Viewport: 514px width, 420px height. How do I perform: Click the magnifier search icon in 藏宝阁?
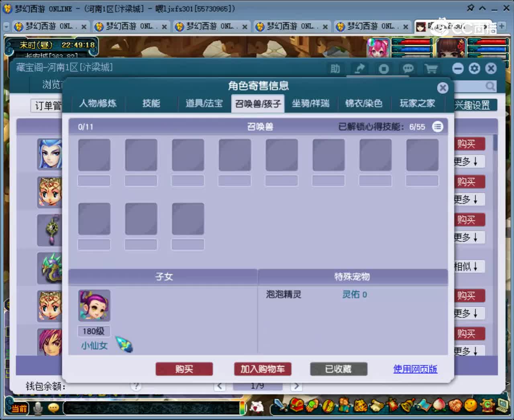pos(490,86)
